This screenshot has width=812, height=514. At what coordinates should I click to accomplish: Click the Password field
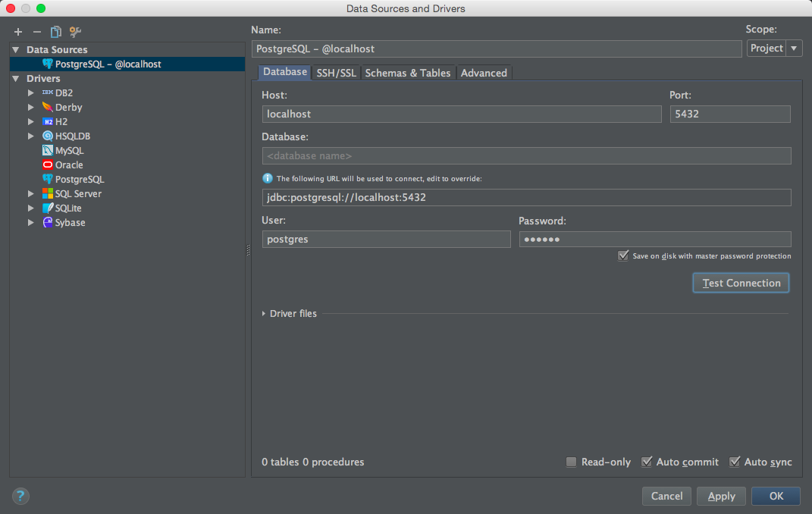tap(655, 239)
